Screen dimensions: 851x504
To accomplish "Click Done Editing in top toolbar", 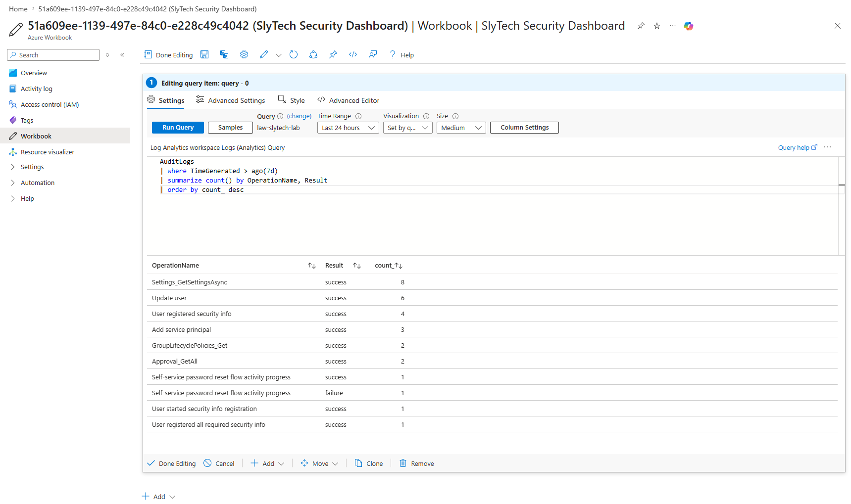I will pyautogui.click(x=168, y=55).
